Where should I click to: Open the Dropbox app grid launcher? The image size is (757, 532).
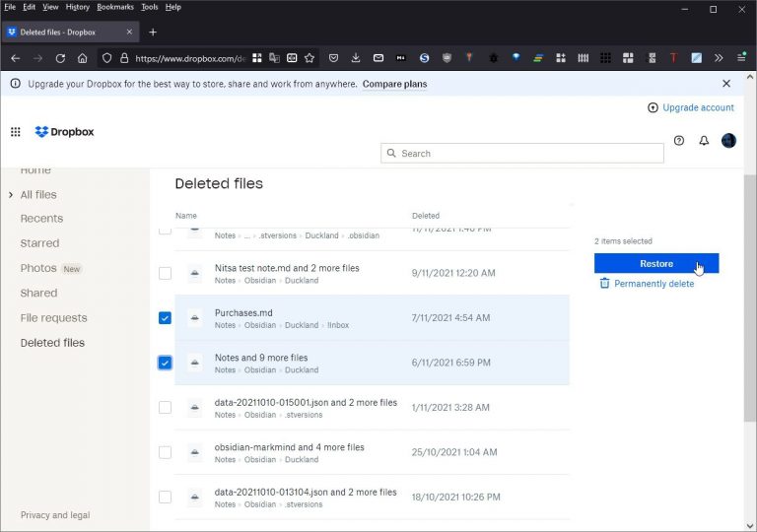[16, 132]
